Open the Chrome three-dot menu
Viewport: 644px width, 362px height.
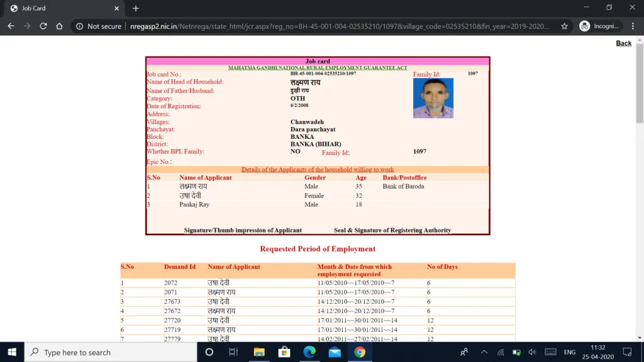click(x=632, y=26)
